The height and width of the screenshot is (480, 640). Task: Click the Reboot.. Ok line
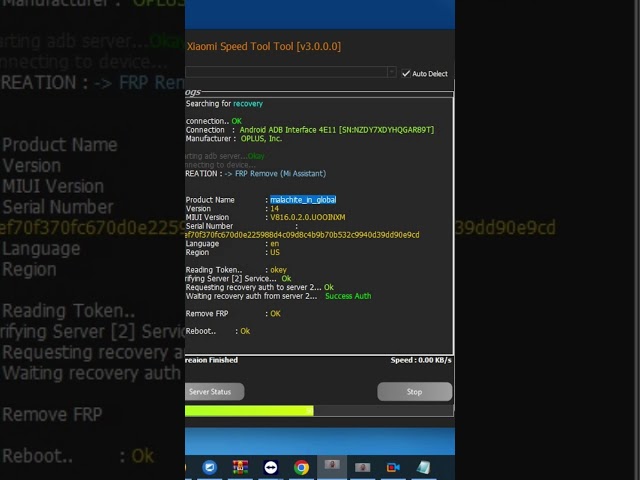click(218, 331)
